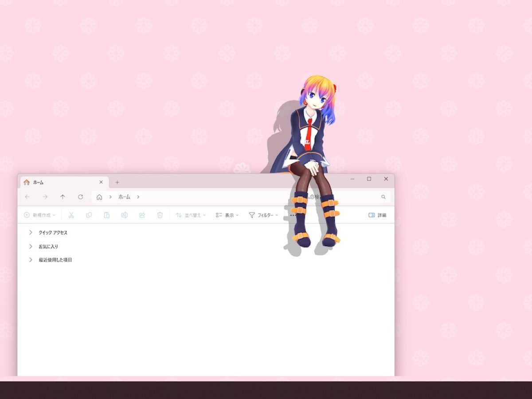This screenshot has height=399, width=532.
Task: Minimize the File Explorer window
Action: (352, 179)
